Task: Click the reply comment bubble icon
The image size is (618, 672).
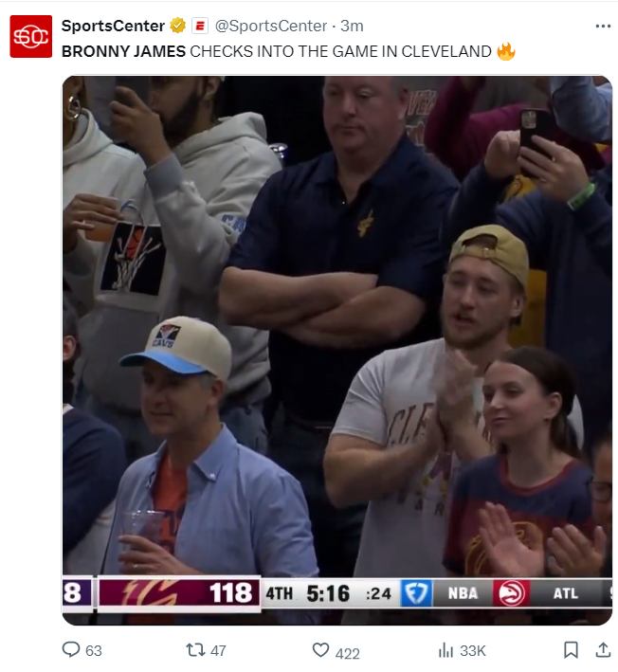Action: click(x=71, y=649)
